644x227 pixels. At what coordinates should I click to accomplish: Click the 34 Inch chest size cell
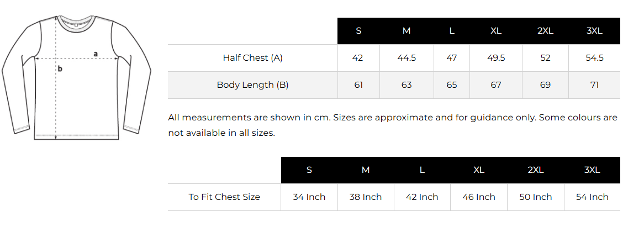click(x=309, y=197)
